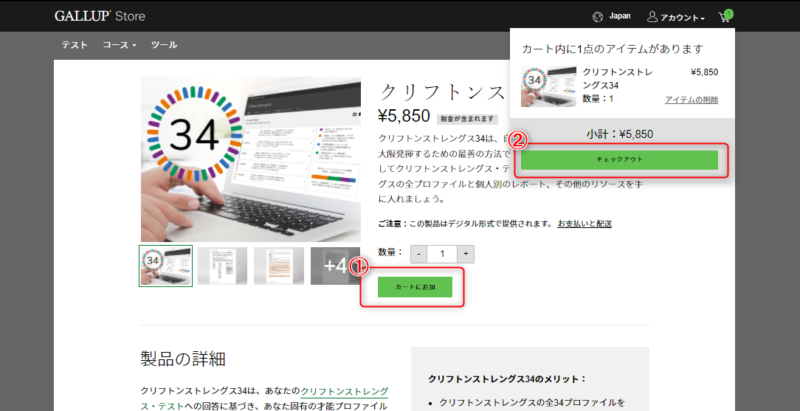Increase quantity with plus button
This screenshot has width=800, height=411.
466,254
